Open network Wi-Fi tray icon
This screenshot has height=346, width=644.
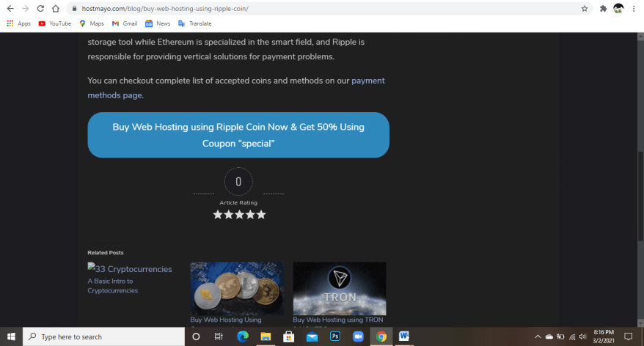[x=571, y=336]
